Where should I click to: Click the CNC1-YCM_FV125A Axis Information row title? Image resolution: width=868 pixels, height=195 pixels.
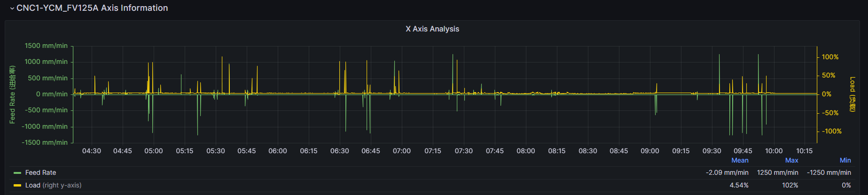(x=92, y=8)
